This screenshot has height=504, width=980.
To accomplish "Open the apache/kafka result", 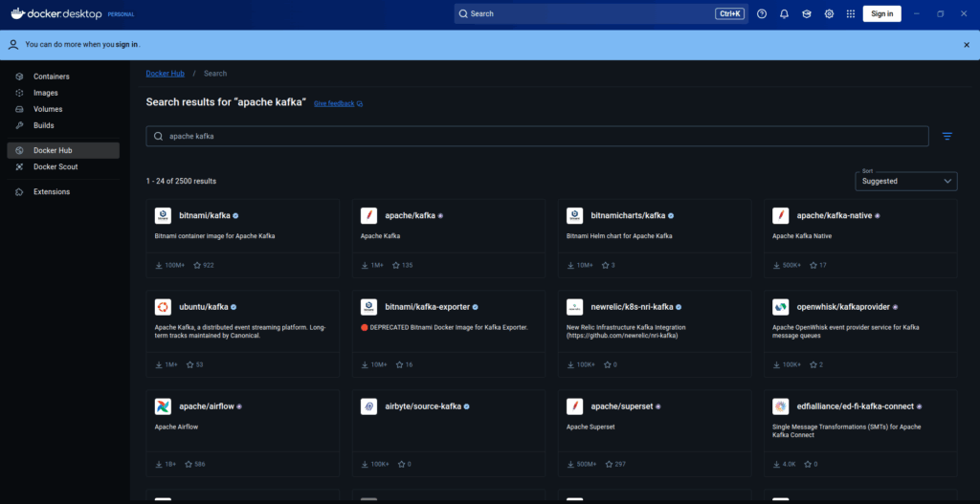I will click(449, 238).
